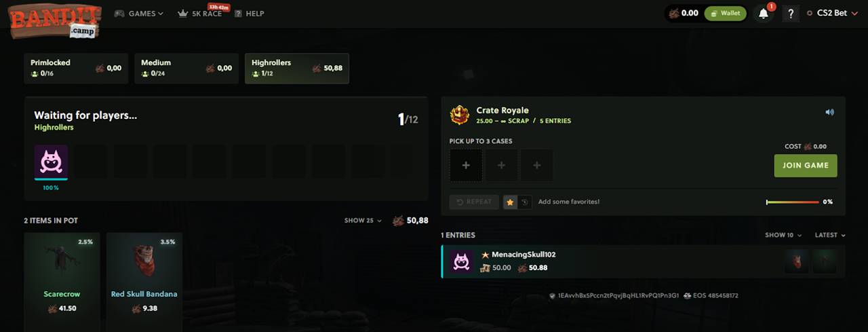Click the pink monster player avatar
The image size is (868, 332).
tap(51, 162)
